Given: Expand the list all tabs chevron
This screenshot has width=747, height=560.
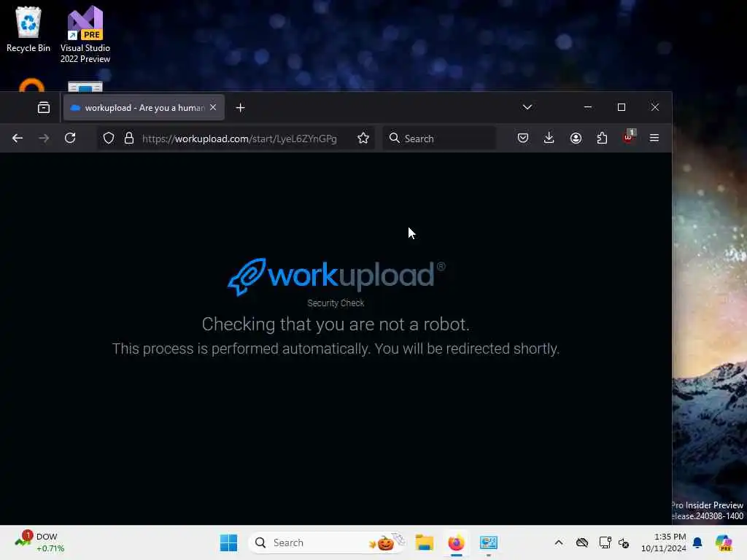Looking at the screenshot, I should [x=527, y=107].
